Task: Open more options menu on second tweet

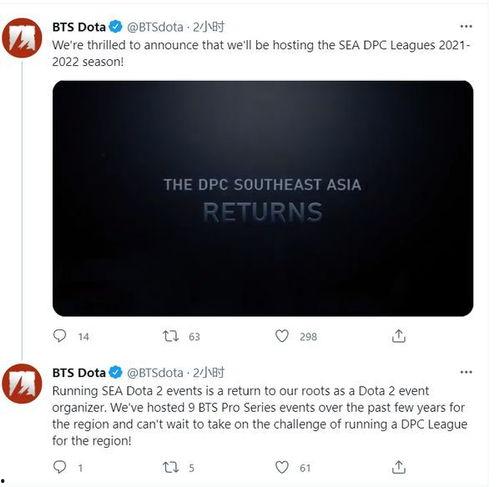Action: (466, 372)
